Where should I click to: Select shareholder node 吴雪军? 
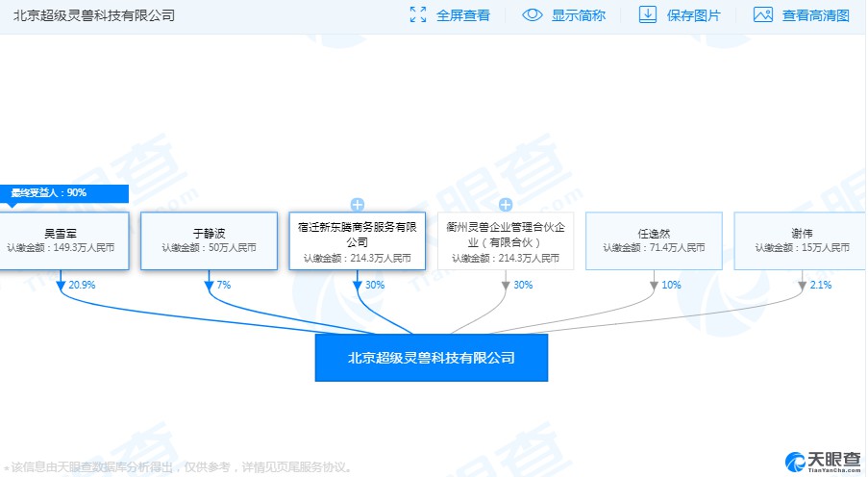[63, 241]
